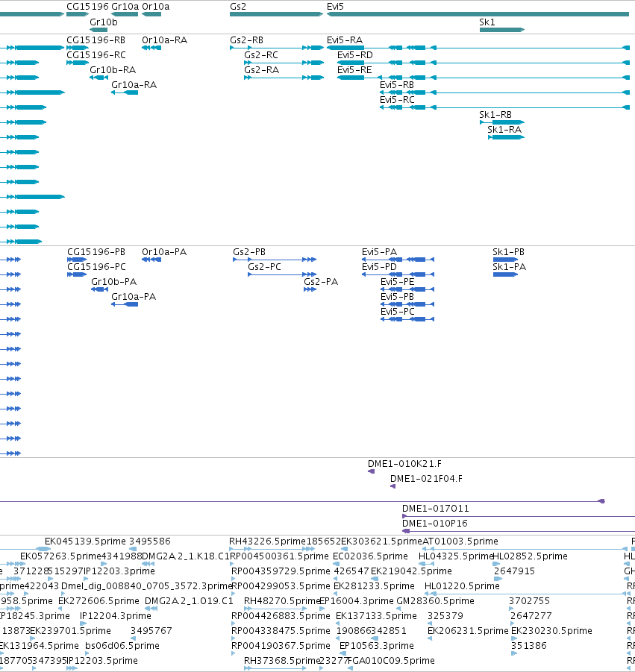Select the Gr10b gene label
Viewport: 635px width, 672px height.
103,22
